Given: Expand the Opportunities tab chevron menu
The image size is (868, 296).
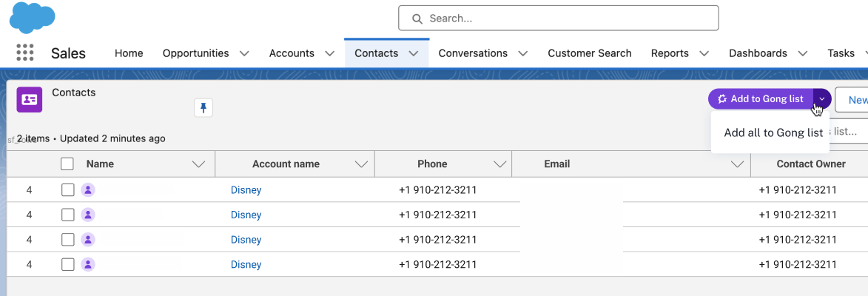Looking at the screenshot, I should coord(244,54).
